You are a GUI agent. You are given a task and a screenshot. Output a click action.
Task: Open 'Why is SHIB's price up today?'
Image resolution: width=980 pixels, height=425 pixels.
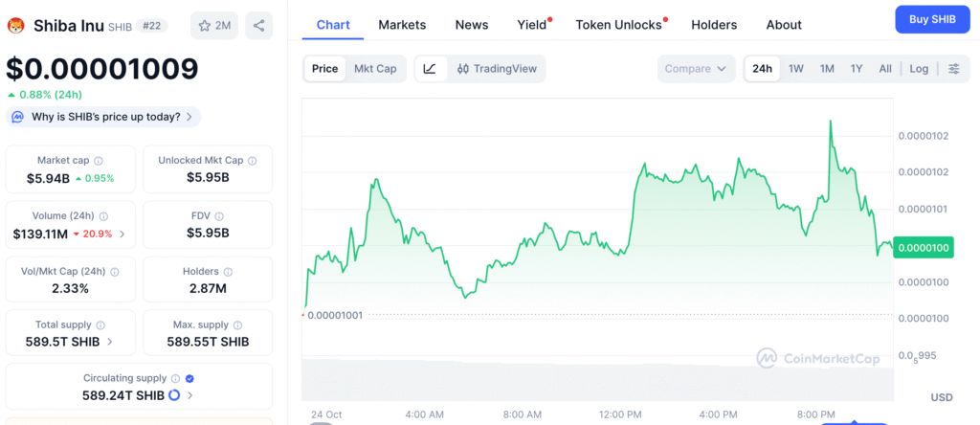point(103,117)
